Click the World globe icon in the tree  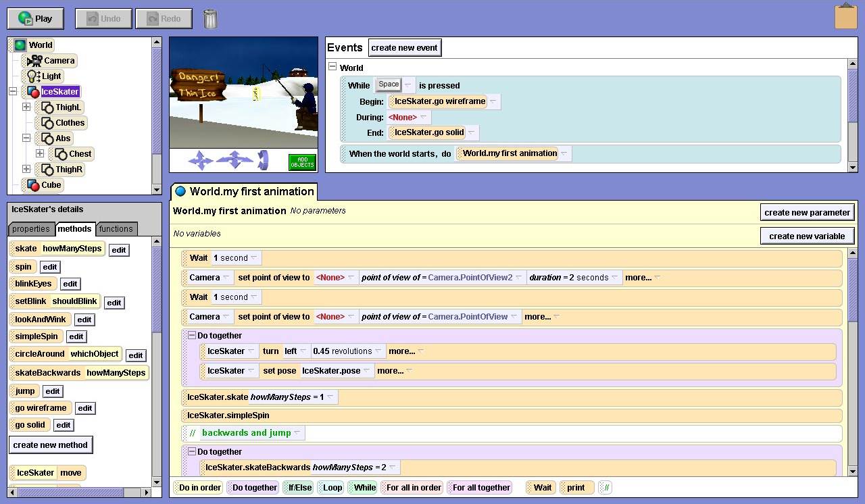coord(20,45)
